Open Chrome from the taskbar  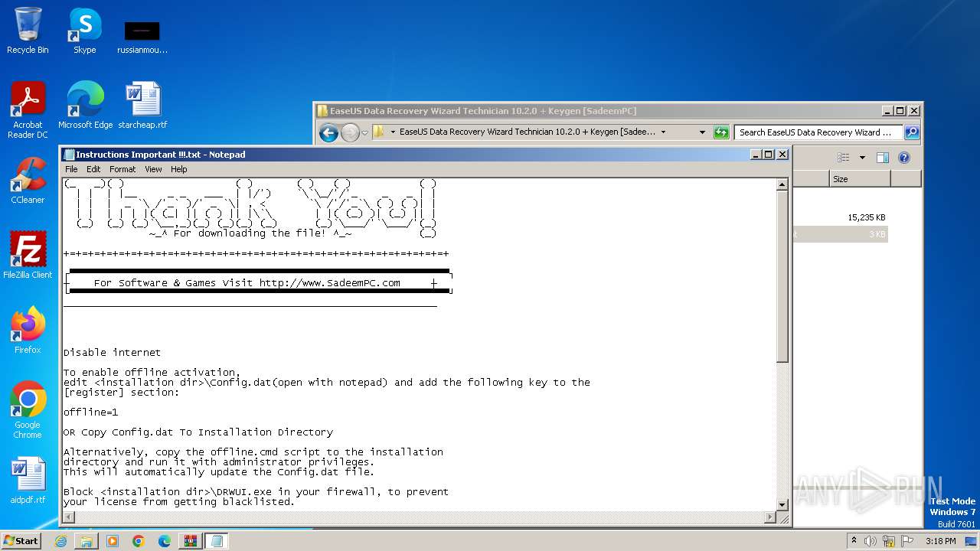point(139,541)
